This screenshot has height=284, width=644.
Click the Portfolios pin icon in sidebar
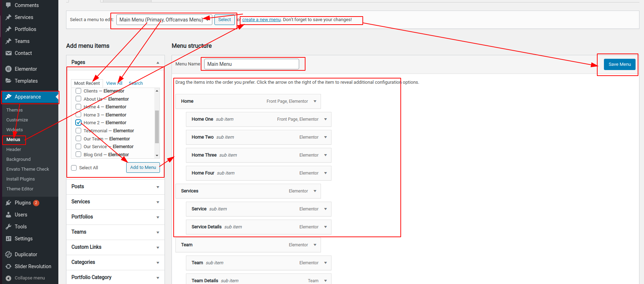coord(8,29)
